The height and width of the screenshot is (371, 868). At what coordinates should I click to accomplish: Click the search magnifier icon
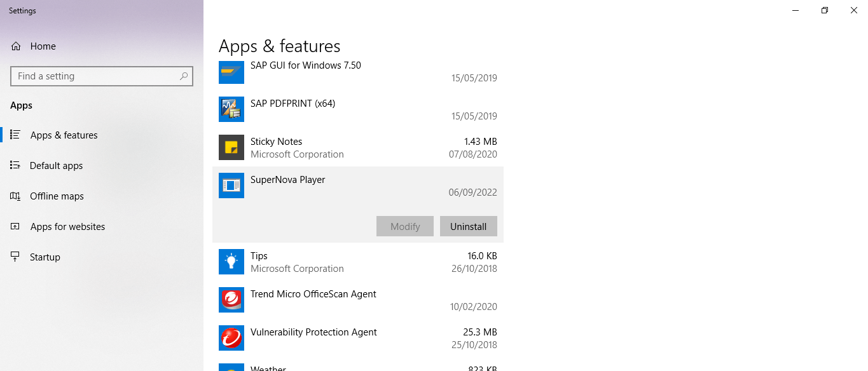[x=184, y=76]
